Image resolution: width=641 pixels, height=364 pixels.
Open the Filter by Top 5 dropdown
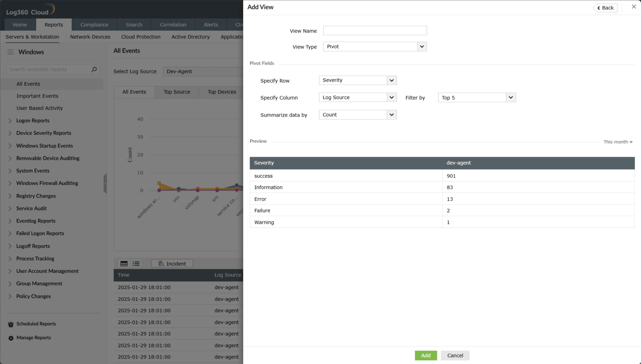coord(510,97)
